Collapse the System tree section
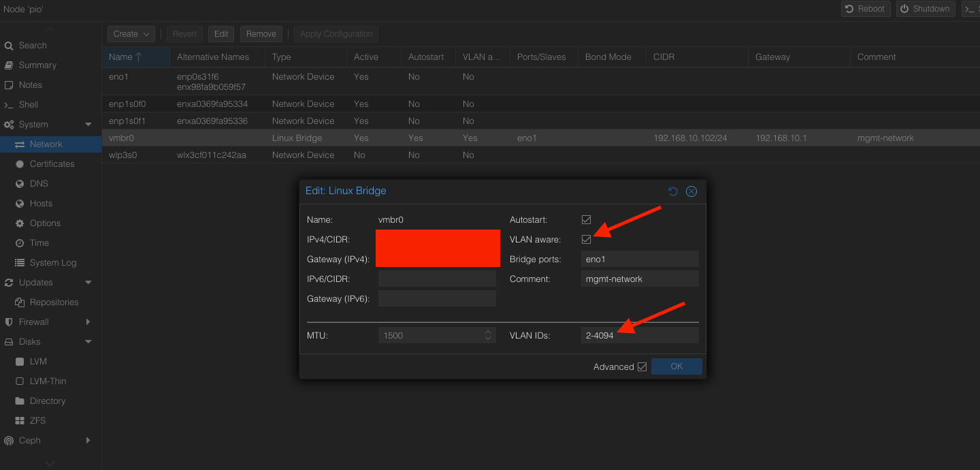The image size is (980, 470). click(x=88, y=125)
